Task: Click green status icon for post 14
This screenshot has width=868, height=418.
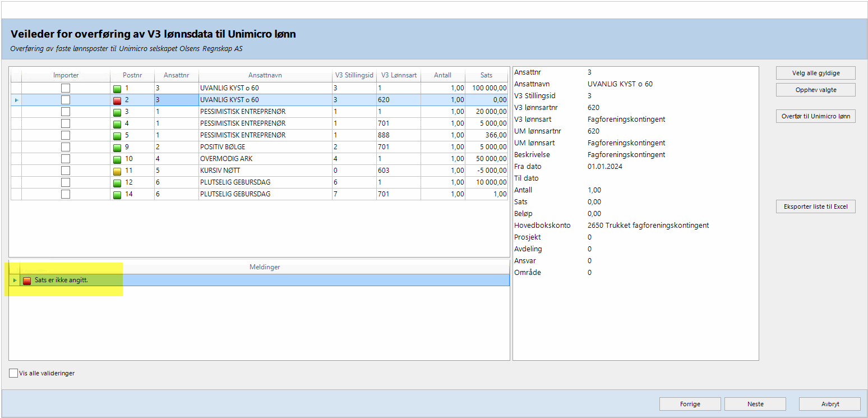Action: tap(117, 194)
